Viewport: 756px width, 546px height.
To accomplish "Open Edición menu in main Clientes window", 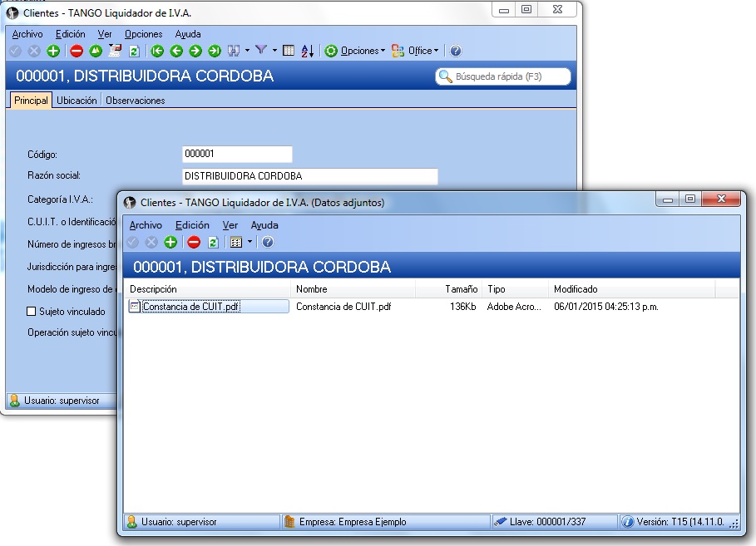I will (x=71, y=34).
